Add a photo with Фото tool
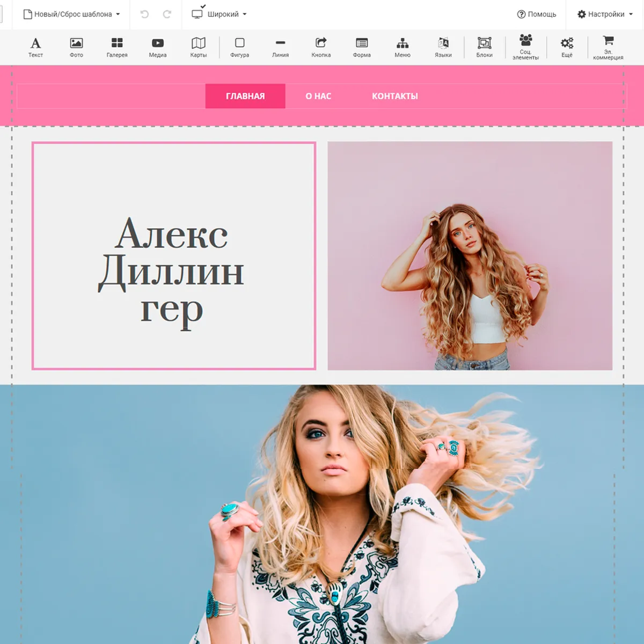This screenshot has height=644, width=644. coord(76,47)
